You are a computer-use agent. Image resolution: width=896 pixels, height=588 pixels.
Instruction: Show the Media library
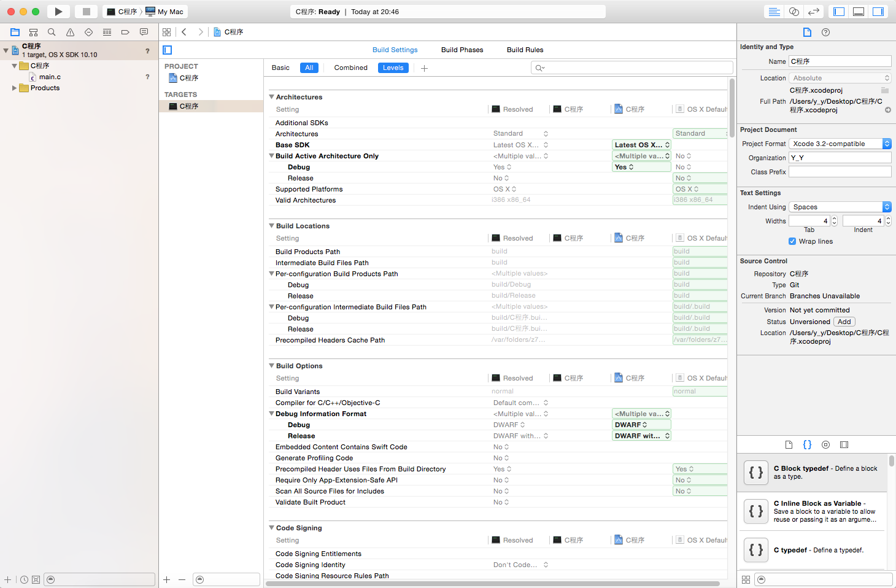pos(844,444)
